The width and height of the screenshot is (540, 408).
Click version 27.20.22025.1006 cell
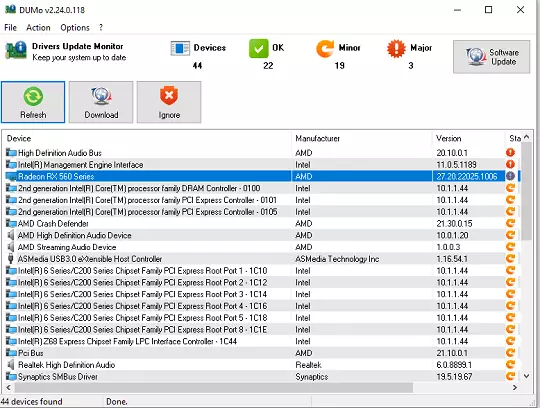pos(467,177)
